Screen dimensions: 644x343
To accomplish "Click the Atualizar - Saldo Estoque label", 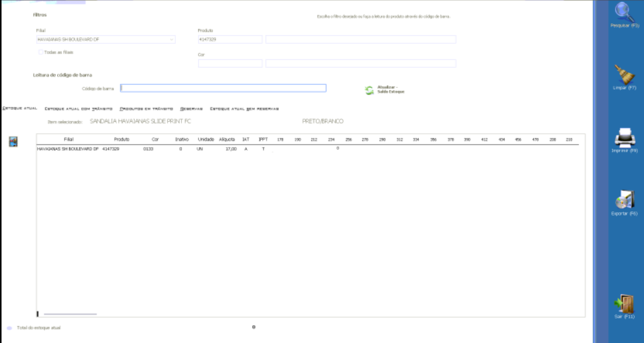I will (x=391, y=90).
